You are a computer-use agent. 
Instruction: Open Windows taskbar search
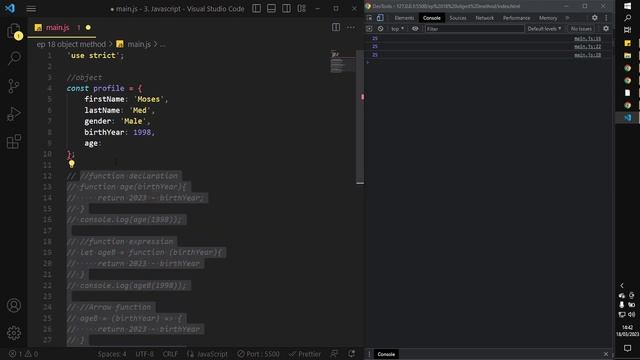pyautogui.click(x=628, y=18)
